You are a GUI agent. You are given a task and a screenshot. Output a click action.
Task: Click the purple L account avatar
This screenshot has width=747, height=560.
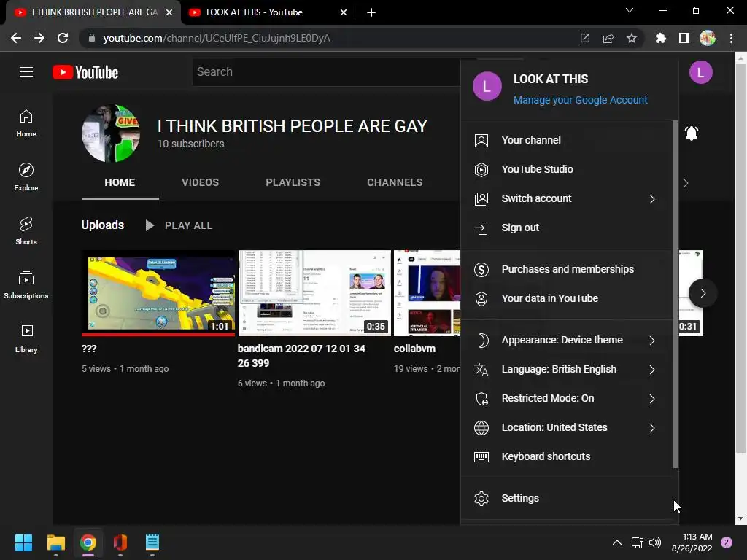click(x=700, y=72)
